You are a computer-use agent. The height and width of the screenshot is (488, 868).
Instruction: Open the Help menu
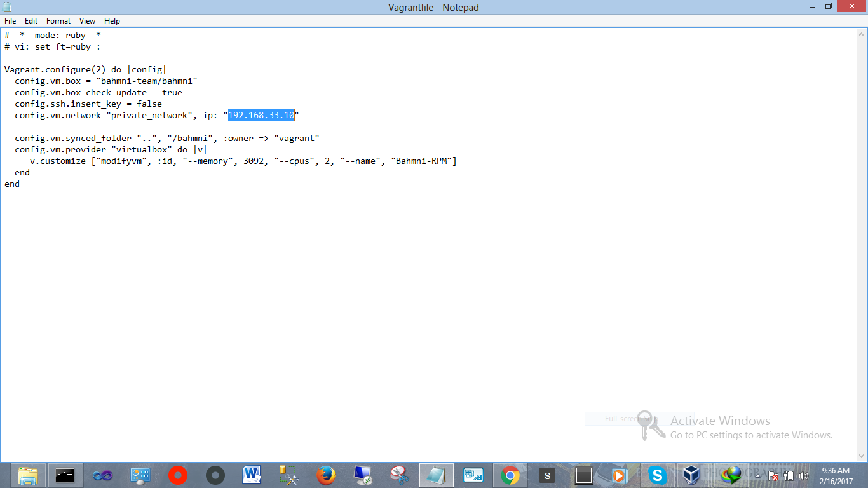click(112, 21)
